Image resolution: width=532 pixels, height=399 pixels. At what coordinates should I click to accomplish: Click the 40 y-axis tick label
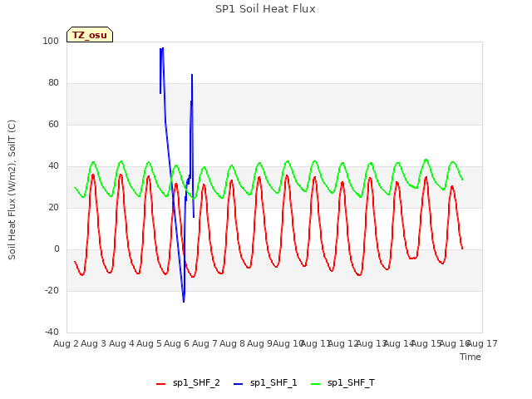(x=53, y=166)
